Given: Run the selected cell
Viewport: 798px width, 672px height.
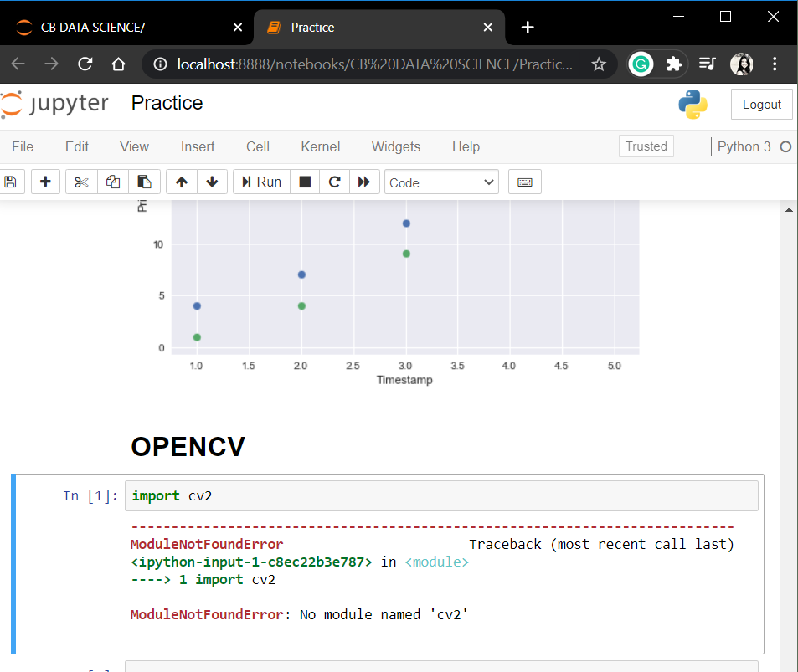Looking at the screenshot, I should [260, 182].
